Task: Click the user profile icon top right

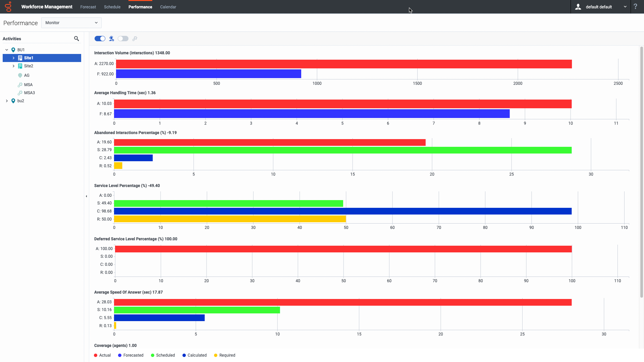Action: point(578,7)
